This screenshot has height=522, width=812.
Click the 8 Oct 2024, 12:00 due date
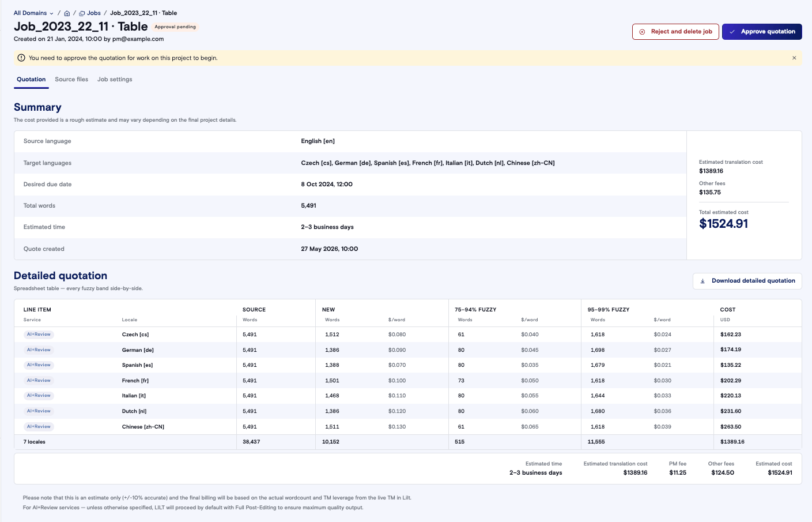click(x=327, y=185)
